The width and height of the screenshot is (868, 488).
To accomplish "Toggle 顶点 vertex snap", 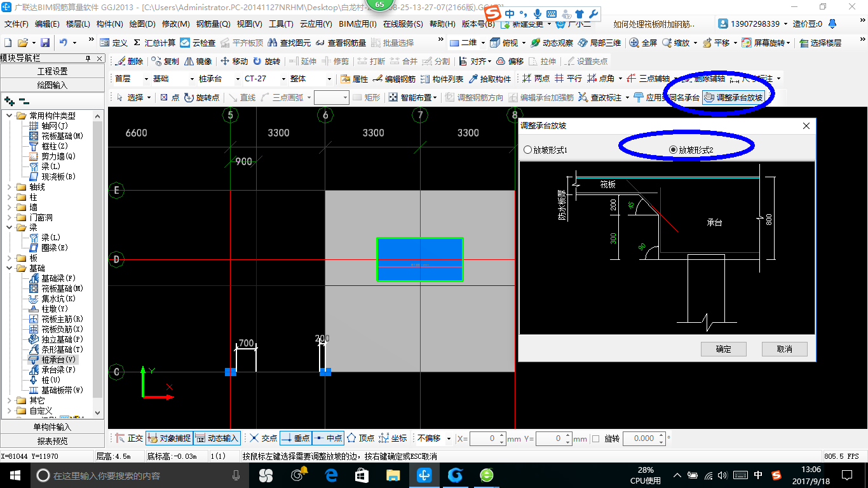I will pos(360,438).
